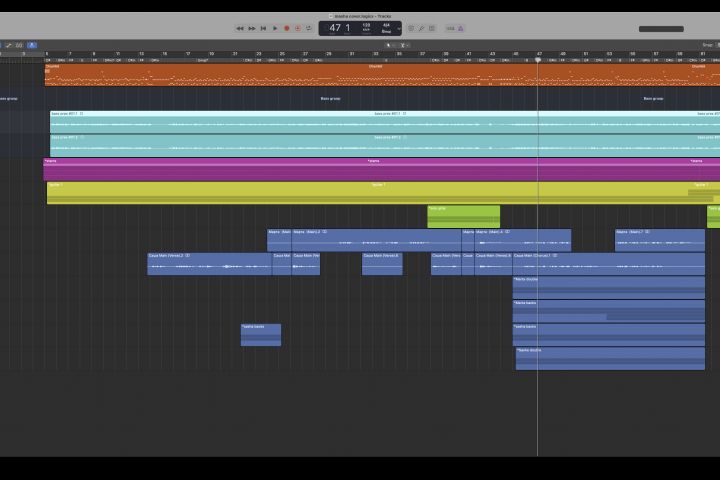
Task: Select the last double region in the bottom track
Action: pyautogui.click(x=610, y=358)
